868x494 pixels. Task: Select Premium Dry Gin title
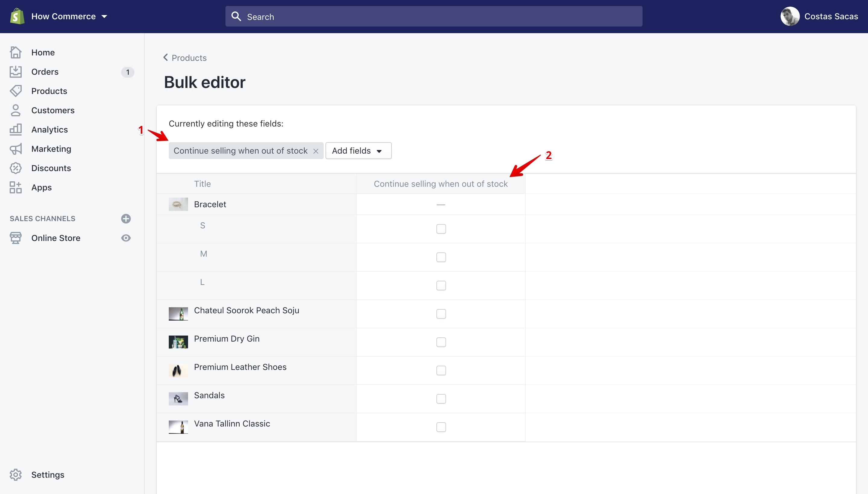coord(227,339)
